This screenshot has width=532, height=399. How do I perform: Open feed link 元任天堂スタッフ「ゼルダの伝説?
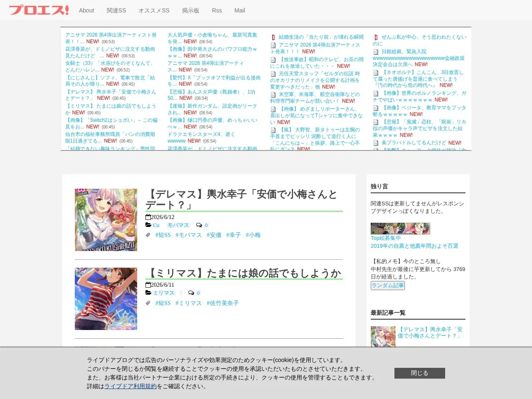315,80
